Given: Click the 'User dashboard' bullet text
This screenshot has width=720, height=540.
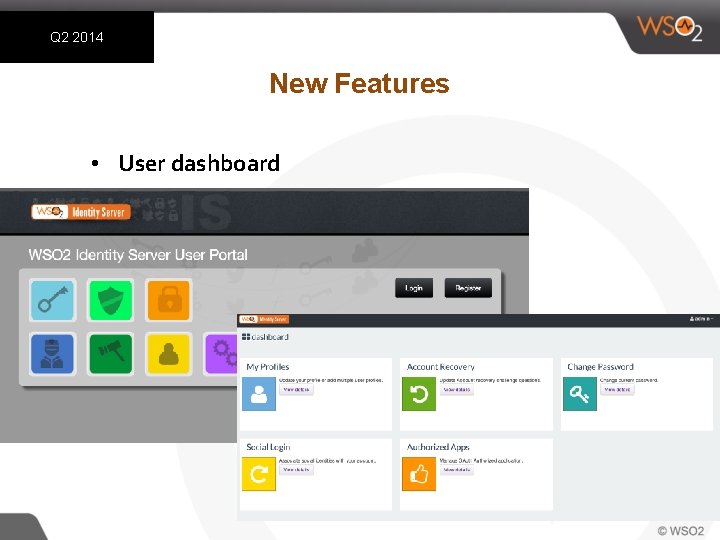Looking at the screenshot, I should pos(199,163).
